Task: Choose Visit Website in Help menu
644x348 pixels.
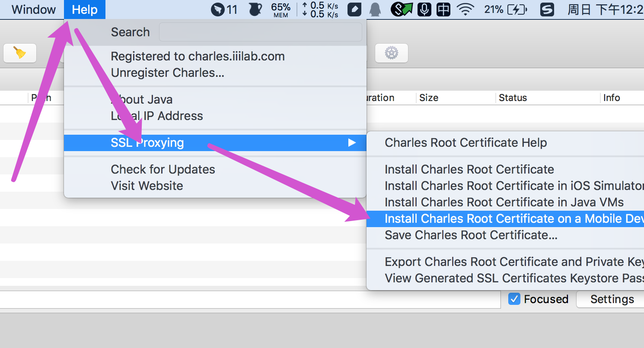Action: (215, 186)
